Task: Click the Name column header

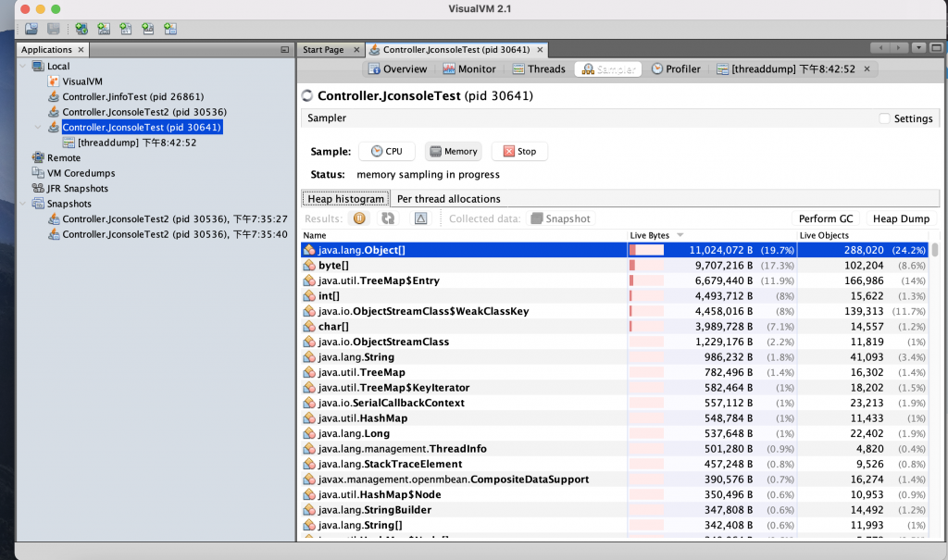Action: (x=464, y=235)
